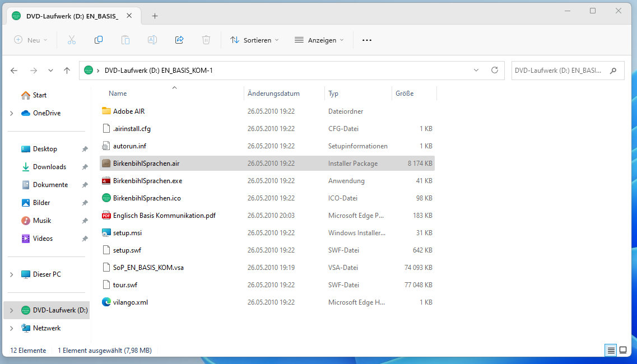Click the search field for DVD-Laufwerk
This screenshot has width=637, height=364.
pyautogui.click(x=560, y=71)
